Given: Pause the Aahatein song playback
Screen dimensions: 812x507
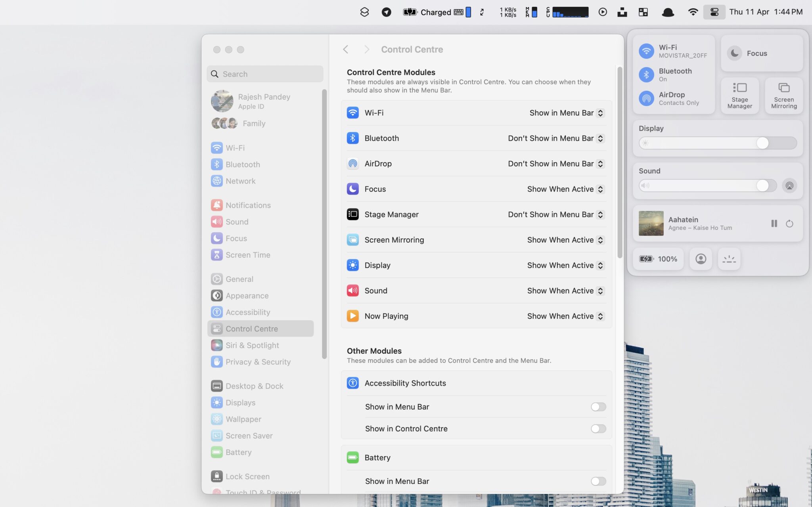Looking at the screenshot, I should point(773,224).
